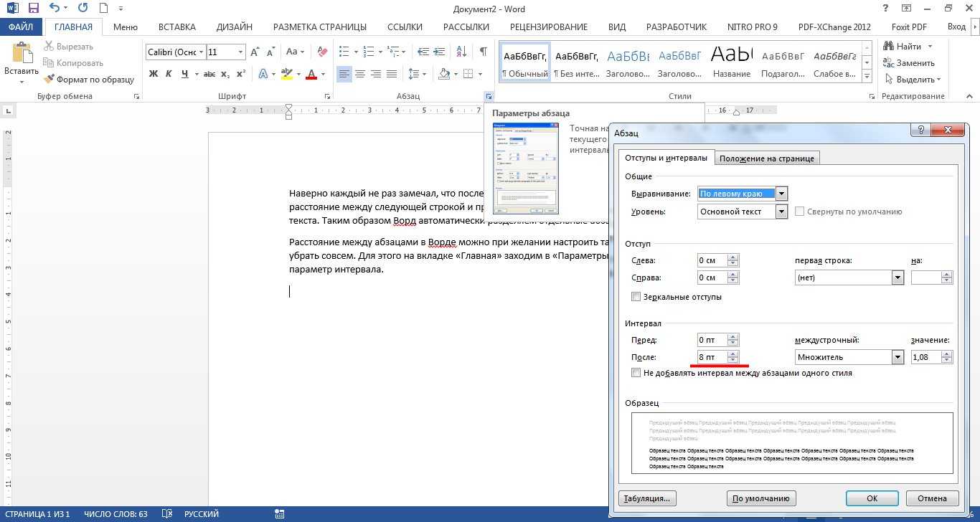Apply subscript x₂ formatting
The width and height of the screenshot is (980, 522).
[225, 74]
